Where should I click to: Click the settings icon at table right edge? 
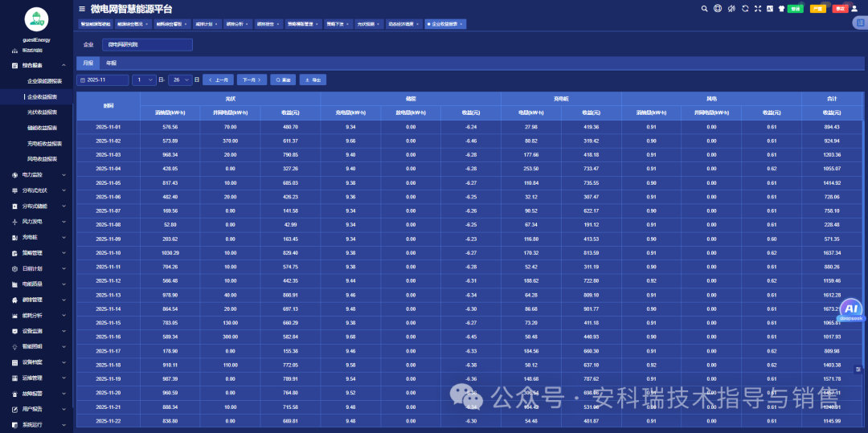pos(858,370)
